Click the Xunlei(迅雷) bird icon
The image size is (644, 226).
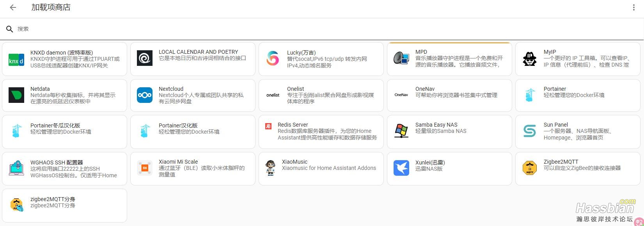tap(401, 168)
